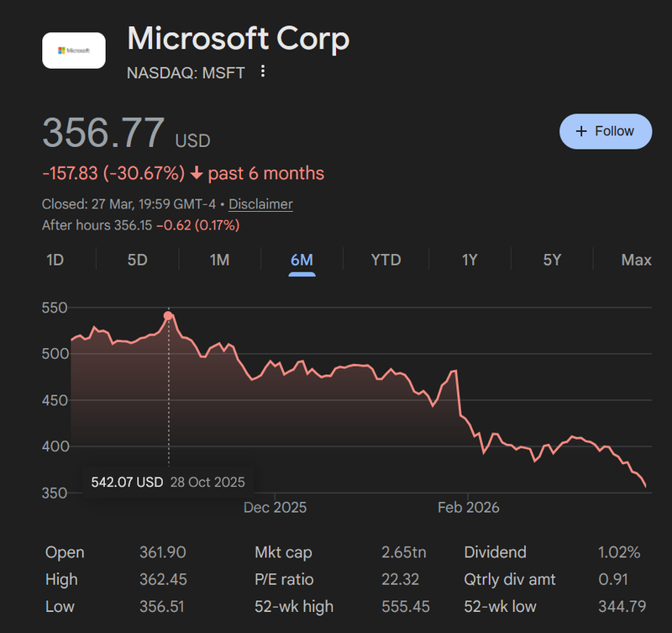The height and width of the screenshot is (633, 672).
Task: Select the 1M chart view
Action: pos(219,260)
